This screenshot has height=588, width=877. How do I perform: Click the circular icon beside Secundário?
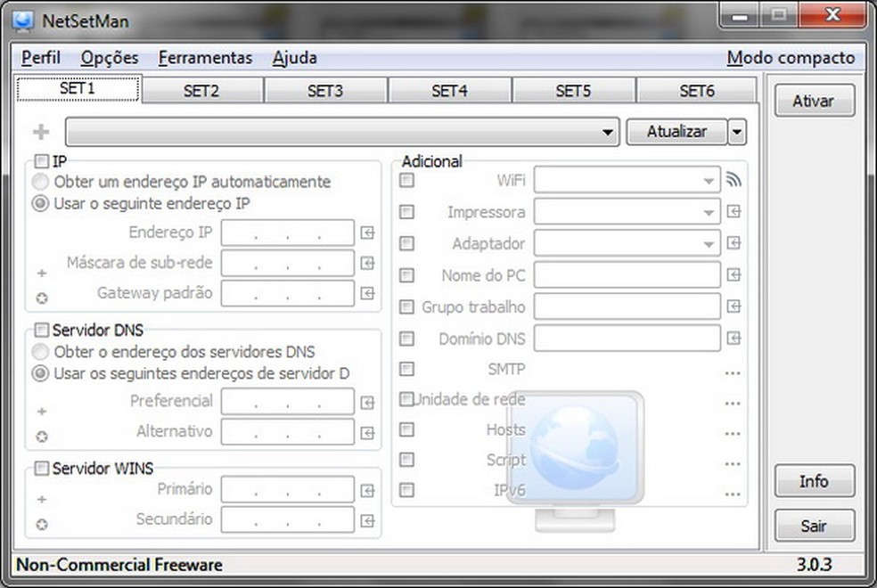coord(42,524)
